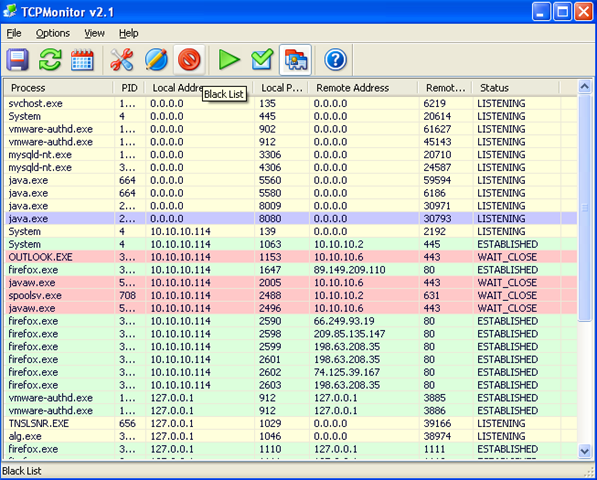
Task: Click the green Play arrow icon
Action: click(x=229, y=60)
